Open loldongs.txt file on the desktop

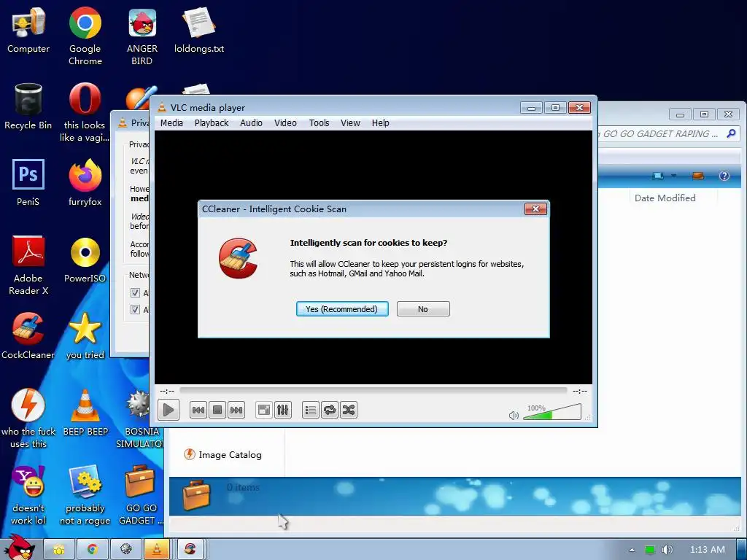(199, 30)
